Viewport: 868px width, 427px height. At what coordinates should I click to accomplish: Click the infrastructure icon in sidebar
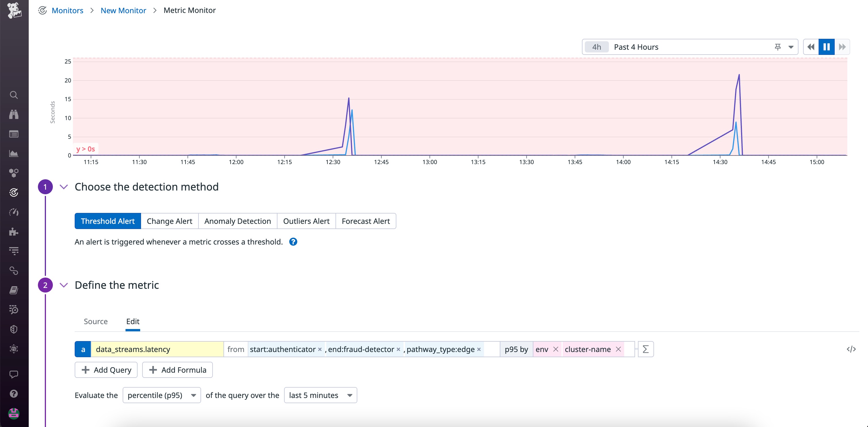coord(14,172)
